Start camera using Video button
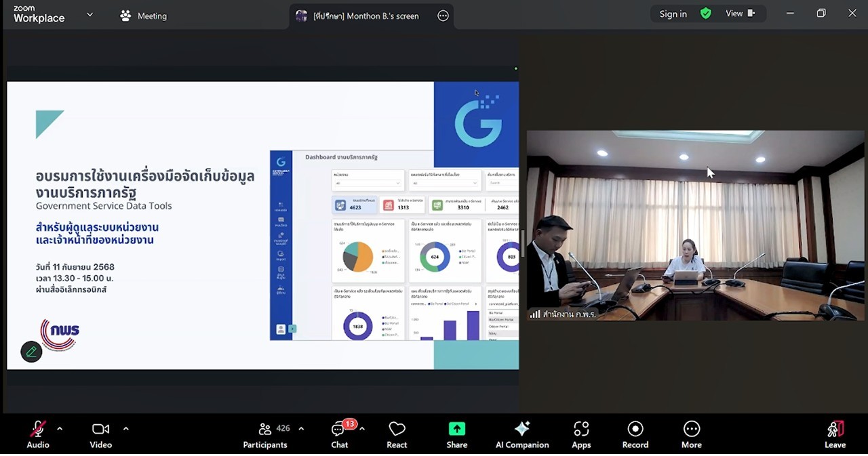 (x=100, y=434)
